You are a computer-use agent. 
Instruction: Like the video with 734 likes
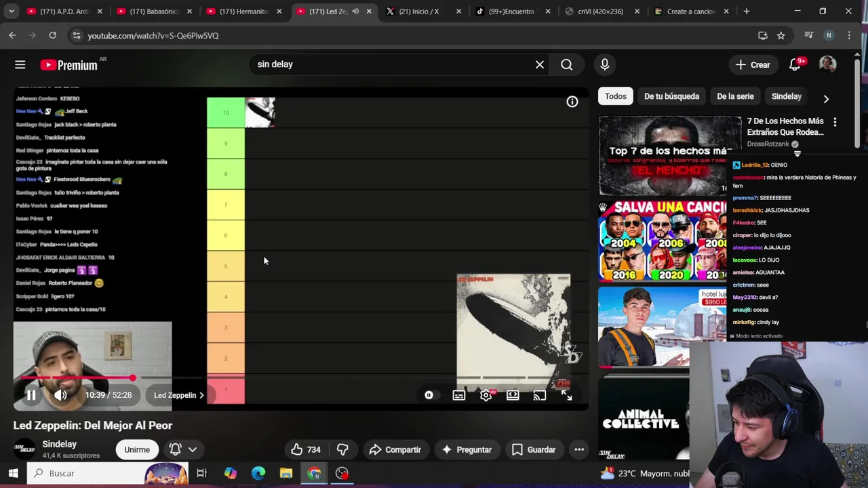(305, 449)
